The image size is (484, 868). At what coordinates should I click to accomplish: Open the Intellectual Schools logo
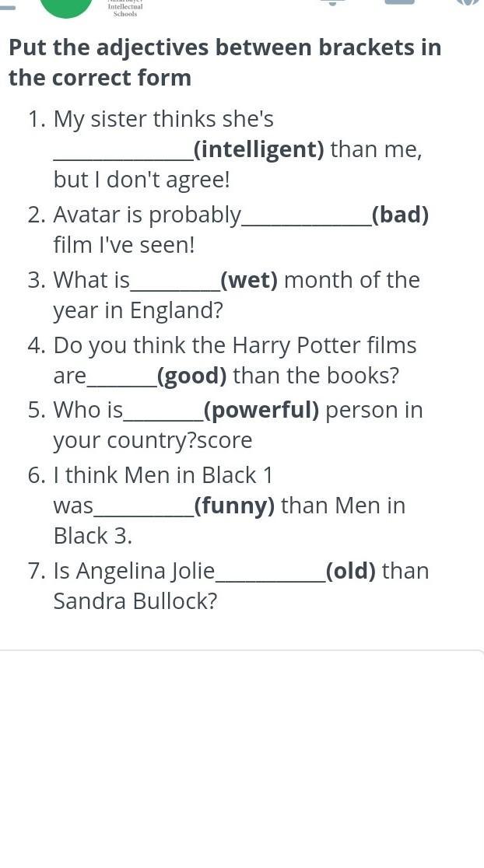tap(125, 9)
